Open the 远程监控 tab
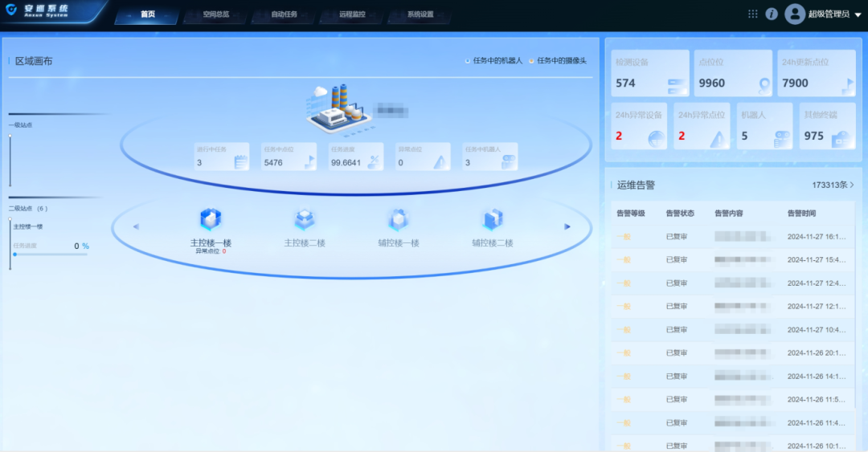Viewport: 868px width, 452px height. (x=352, y=14)
